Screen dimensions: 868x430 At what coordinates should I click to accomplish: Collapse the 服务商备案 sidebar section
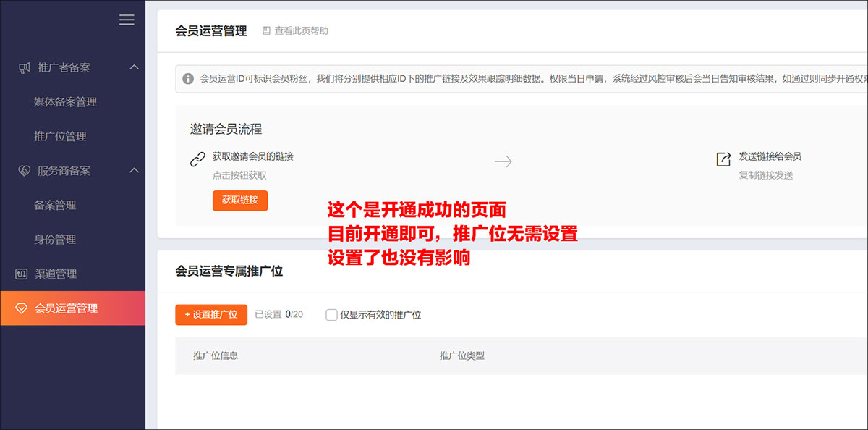[133, 171]
